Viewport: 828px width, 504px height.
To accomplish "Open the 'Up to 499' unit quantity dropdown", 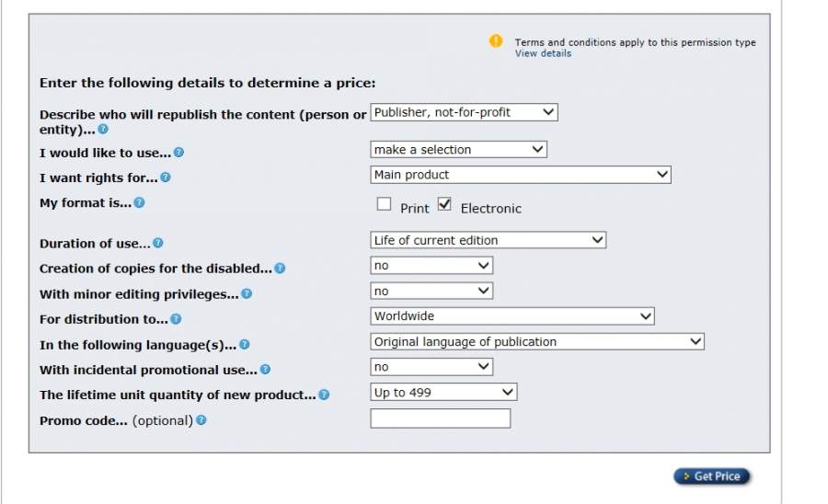I will (443, 392).
